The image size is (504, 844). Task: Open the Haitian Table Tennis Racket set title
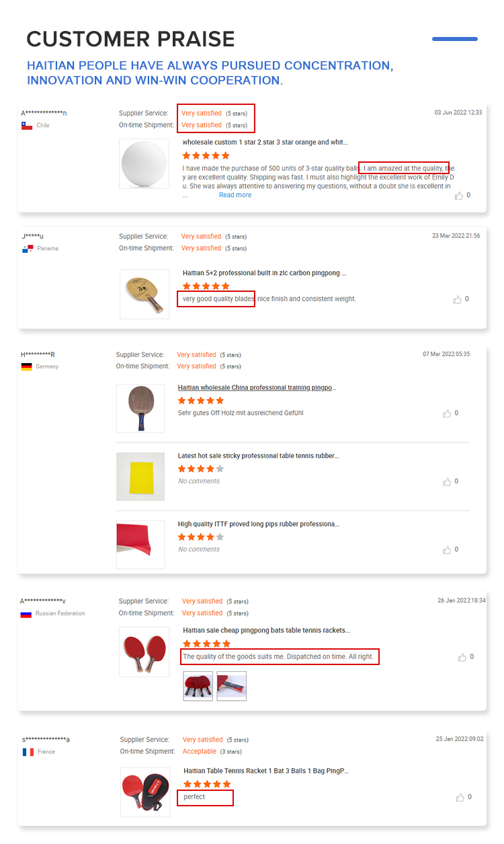click(x=266, y=771)
